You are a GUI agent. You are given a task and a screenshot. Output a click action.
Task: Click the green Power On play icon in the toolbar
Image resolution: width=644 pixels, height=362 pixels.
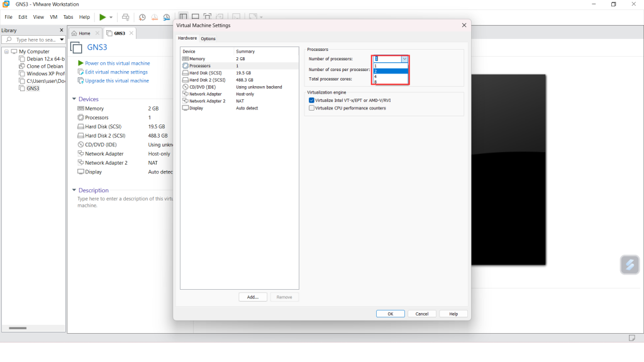[103, 17]
